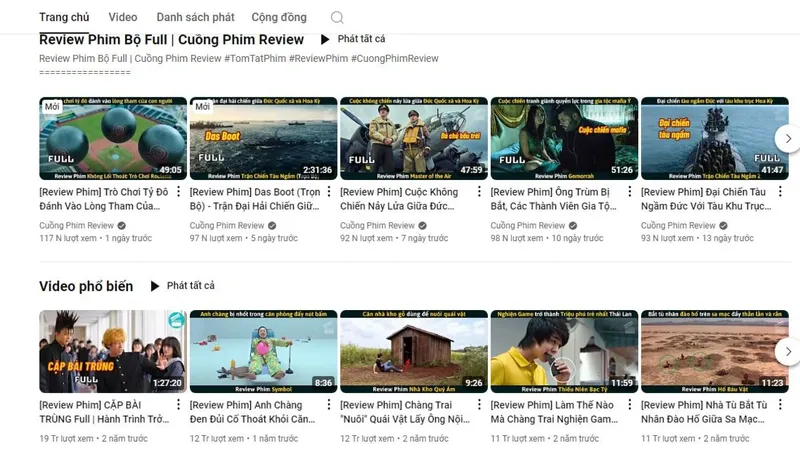Open Video phổ biến section heading
The image size is (800, 450).
pos(86,286)
